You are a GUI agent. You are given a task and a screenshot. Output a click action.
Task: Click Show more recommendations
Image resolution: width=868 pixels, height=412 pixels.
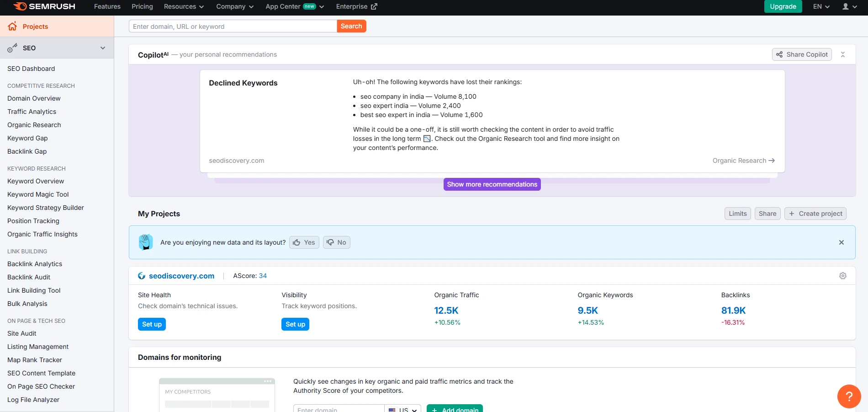[x=492, y=184]
